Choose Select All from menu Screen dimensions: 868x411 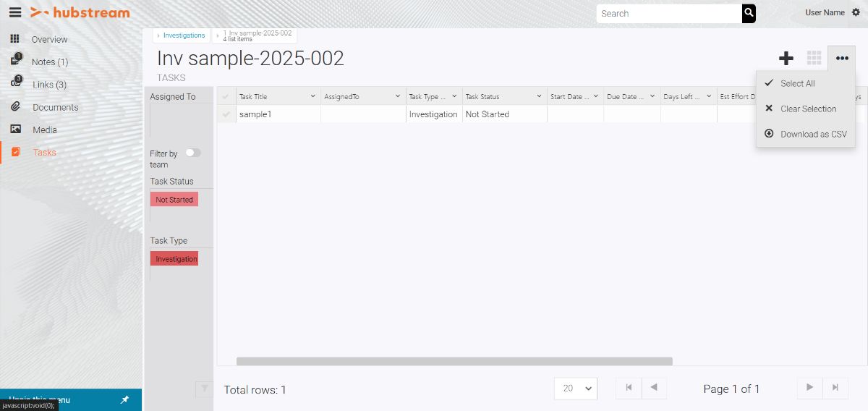(806, 83)
